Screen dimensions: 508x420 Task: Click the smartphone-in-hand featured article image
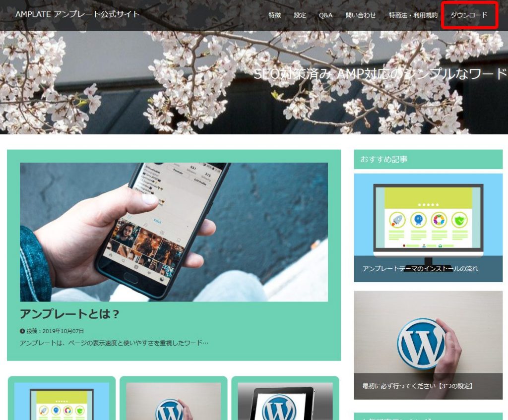pos(174,232)
